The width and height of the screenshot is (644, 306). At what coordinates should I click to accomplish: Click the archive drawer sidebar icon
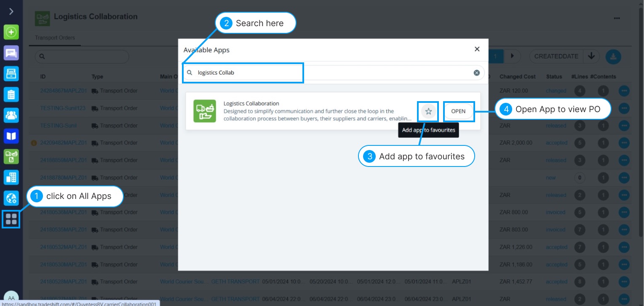[x=11, y=74]
